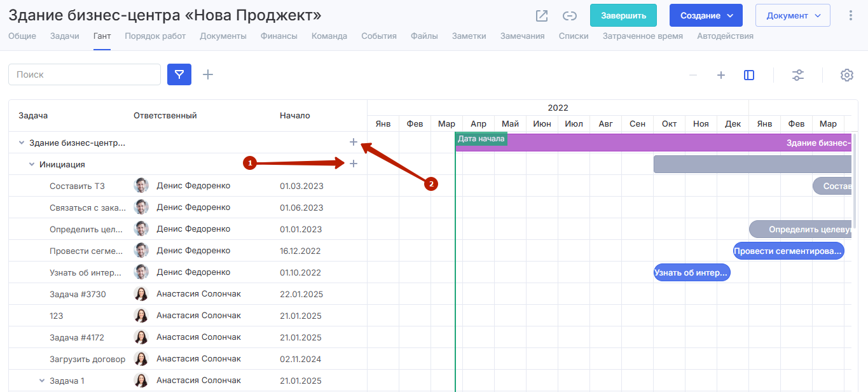Viewport: 868px width, 392px height.
Task: Click Анастасия Солончак avatar in Задача #3730 row
Action: [141, 293]
